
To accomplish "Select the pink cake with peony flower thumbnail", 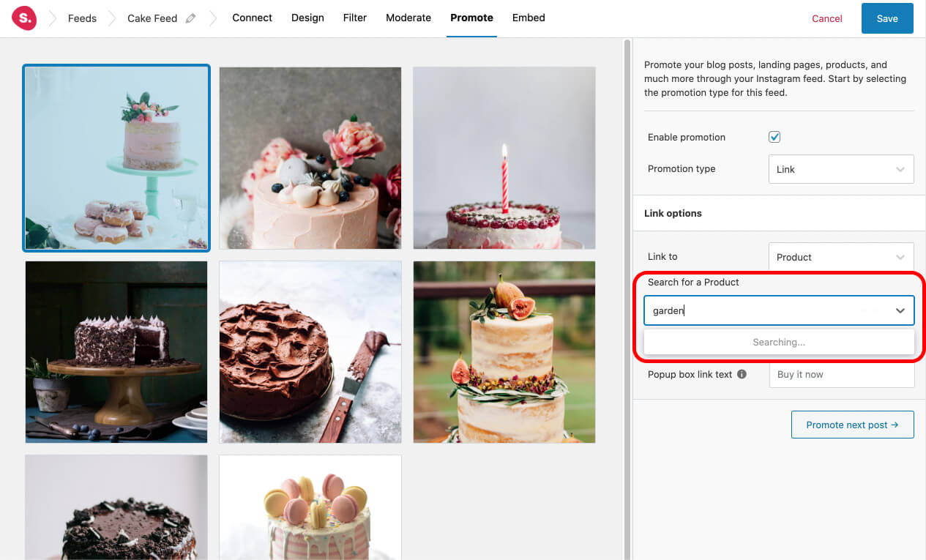I will coord(310,158).
